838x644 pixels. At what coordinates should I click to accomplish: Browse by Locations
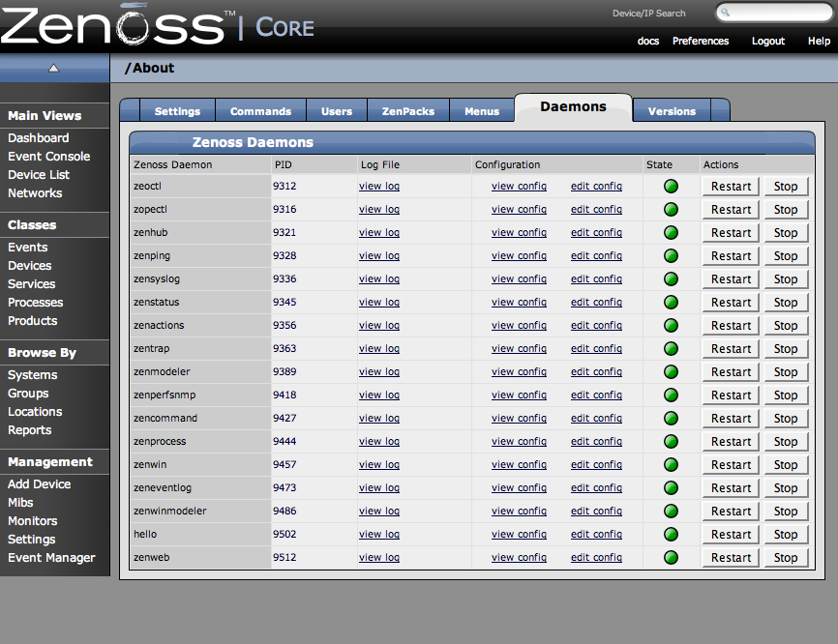tap(35, 412)
